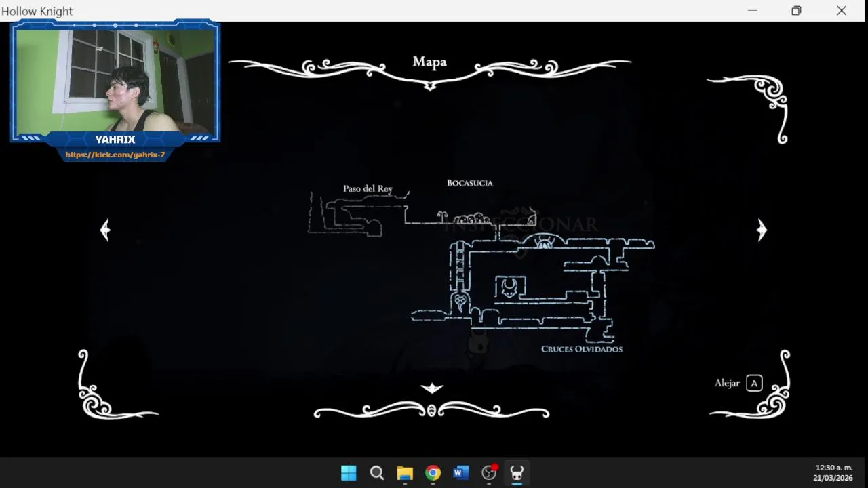Open Windows taskbar search

(377, 473)
